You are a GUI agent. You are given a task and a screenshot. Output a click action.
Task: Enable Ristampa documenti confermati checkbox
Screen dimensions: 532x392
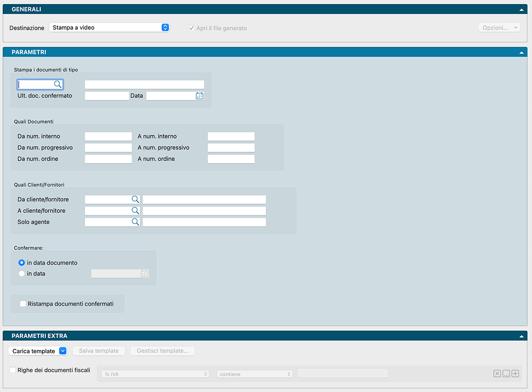pyautogui.click(x=23, y=304)
